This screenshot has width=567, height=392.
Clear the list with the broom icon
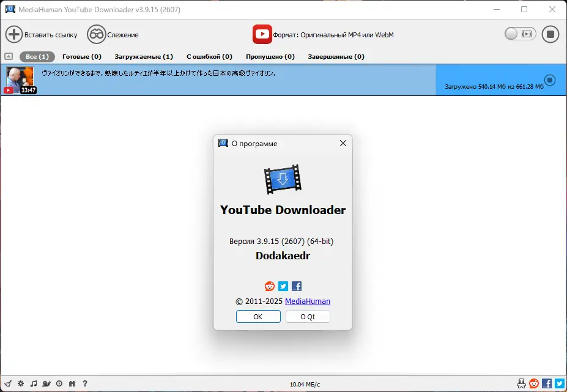7,383
